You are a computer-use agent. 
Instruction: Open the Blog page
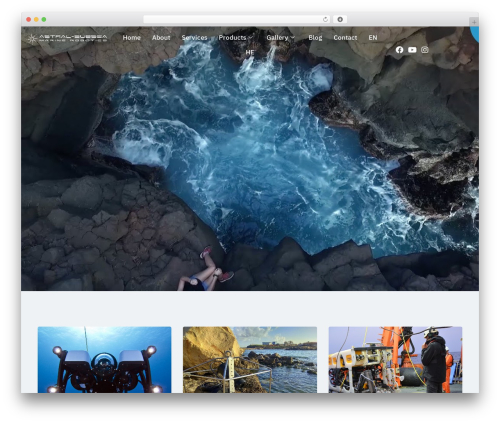pyautogui.click(x=315, y=38)
